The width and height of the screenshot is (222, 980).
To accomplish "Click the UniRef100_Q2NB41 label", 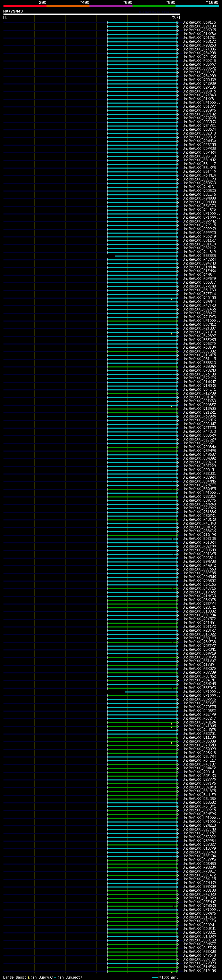I will [199, 275].
